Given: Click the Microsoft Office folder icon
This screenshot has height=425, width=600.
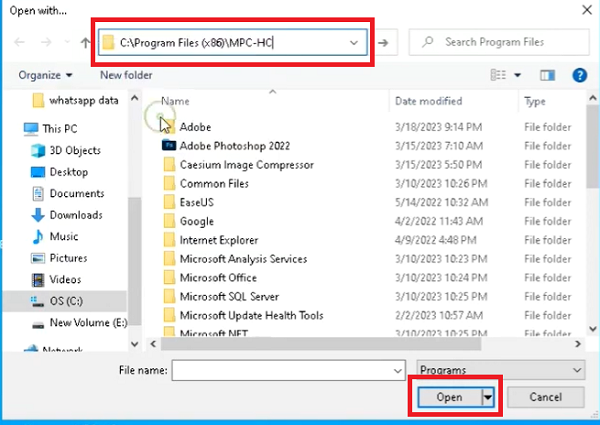Looking at the screenshot, I should 169,277.
